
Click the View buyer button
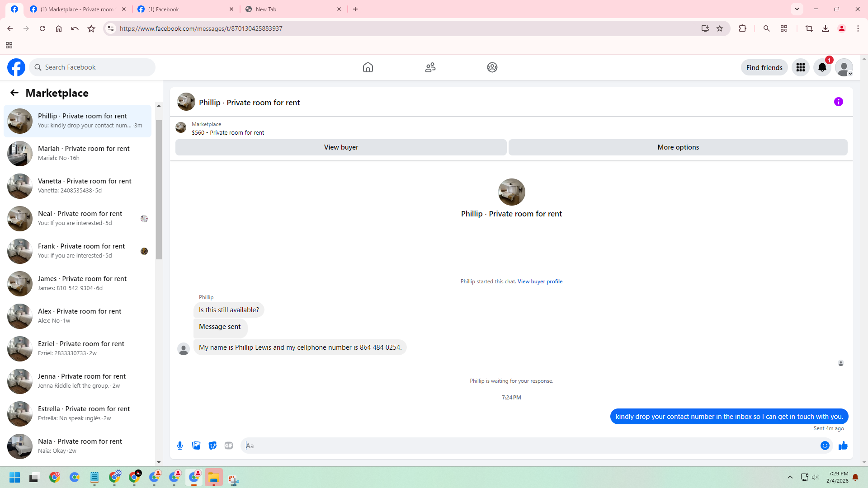340,147
